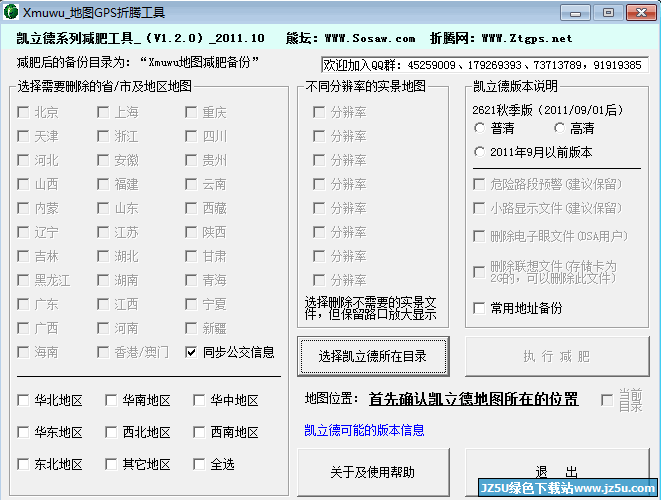
Task: Check the 黑龙江 checkbox
Action: pyautogui.click(x=23, y=280)
